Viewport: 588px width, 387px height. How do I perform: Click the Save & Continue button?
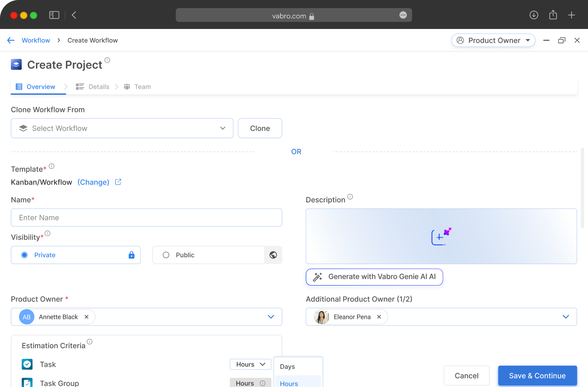tap(537, 376)
